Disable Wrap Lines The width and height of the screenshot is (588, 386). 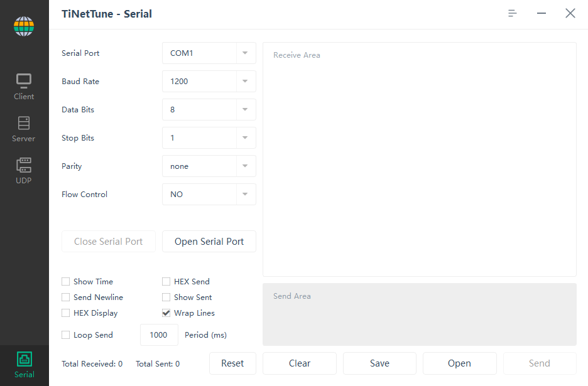click(x=166, y=313)
